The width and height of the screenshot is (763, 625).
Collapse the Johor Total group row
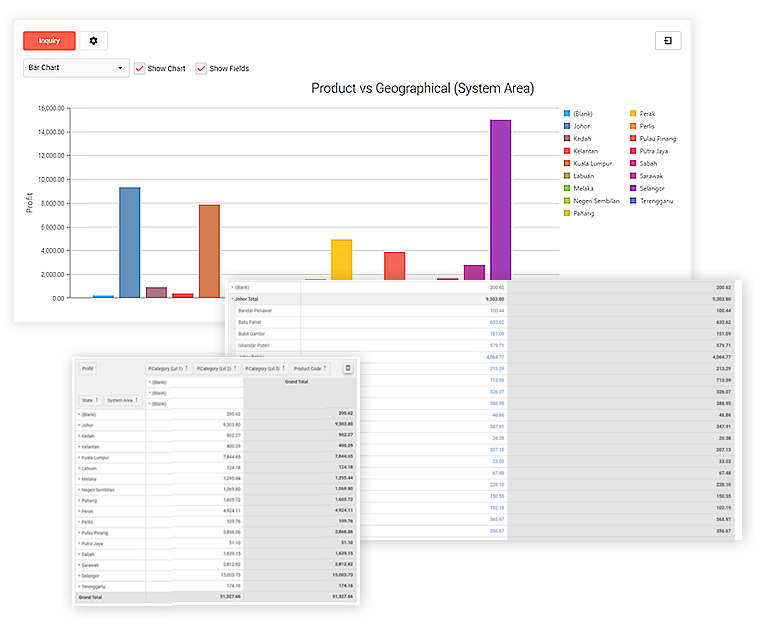[x=232, y=298]
